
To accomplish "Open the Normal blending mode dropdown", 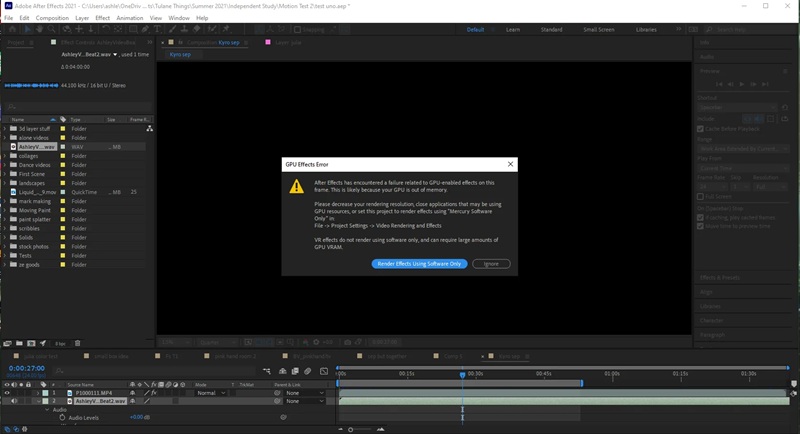I will [x=211, y=393].
